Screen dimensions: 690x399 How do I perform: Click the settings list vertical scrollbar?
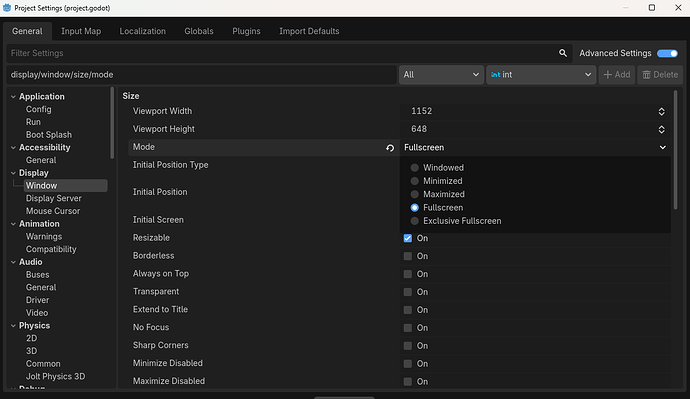pyautogui.click(x=675, y=150)
